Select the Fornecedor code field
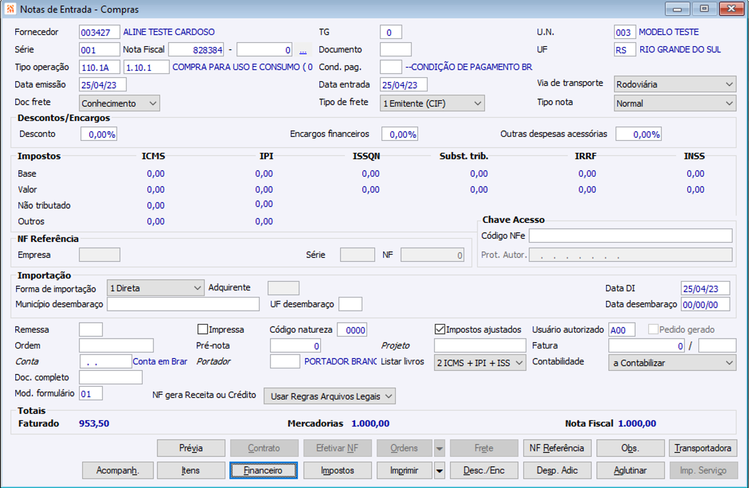Screen dimensions: 750x488 (x=98, y=32)
